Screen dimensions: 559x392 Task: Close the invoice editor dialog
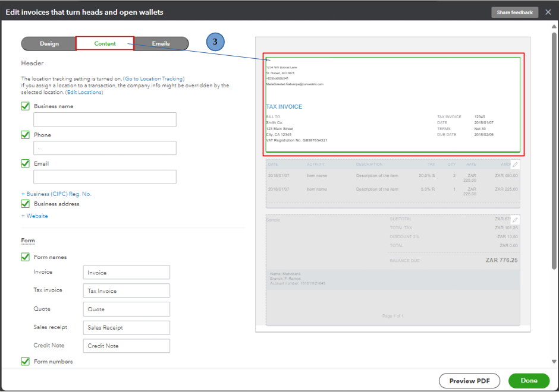pyautogui.click(x=548, y=12)
